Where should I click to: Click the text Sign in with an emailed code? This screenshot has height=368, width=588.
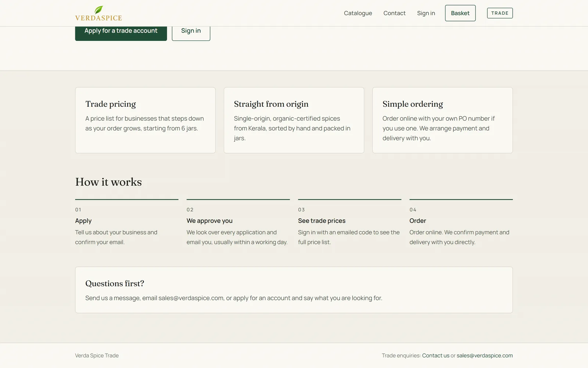[349, 237]
